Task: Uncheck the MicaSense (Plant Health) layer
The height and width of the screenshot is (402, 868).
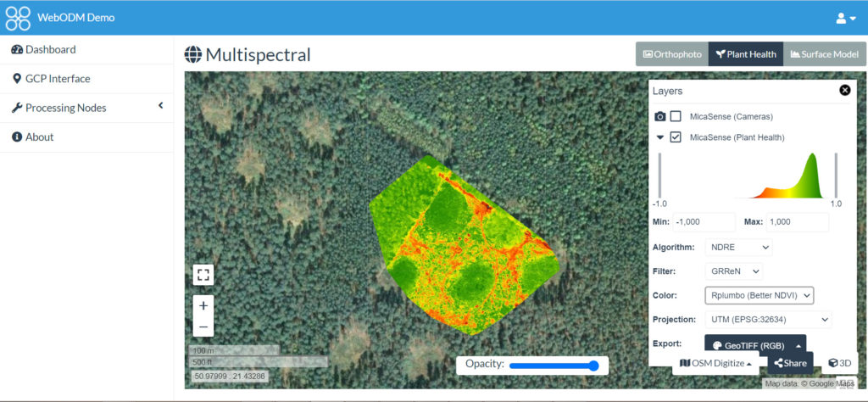Action: click(676, 137)
